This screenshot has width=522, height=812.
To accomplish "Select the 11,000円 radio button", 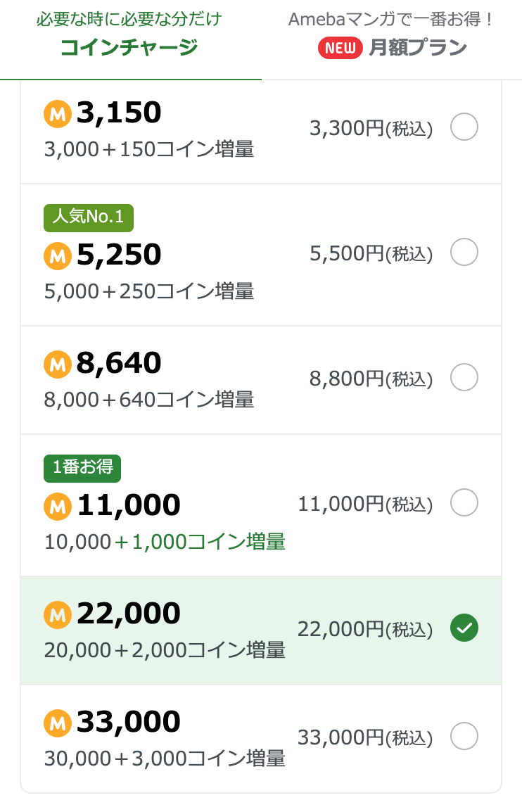I will click(464, 502).
